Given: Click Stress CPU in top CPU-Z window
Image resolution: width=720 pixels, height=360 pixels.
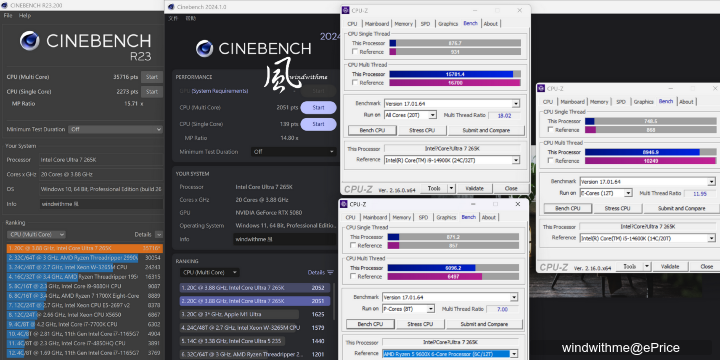Looking at the screenshot, I should (x=422, y=130).
